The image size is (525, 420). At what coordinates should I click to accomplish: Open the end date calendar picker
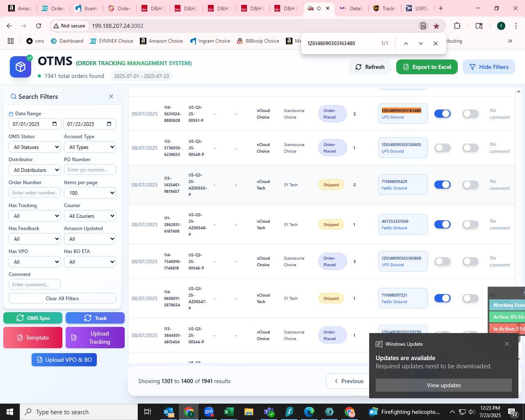tap(109, 124)
